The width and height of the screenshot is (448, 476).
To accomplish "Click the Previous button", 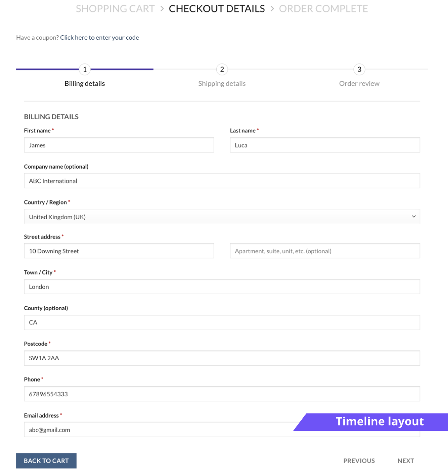I will tap(359, 461).
